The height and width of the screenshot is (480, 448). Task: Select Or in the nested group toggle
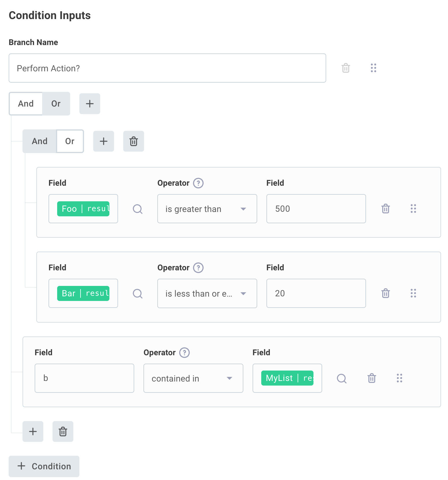pyautogui.click(x=70, y=141)
